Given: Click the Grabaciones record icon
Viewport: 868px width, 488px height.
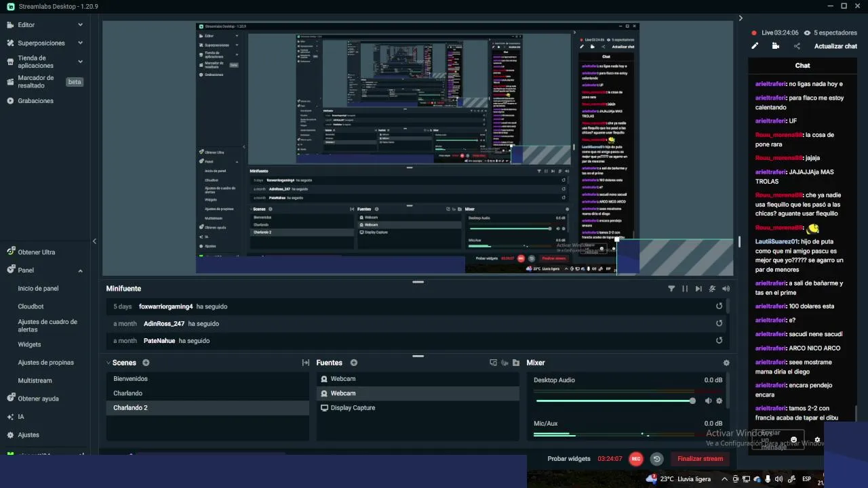Looking at the screenshot, I should point(11,101).
